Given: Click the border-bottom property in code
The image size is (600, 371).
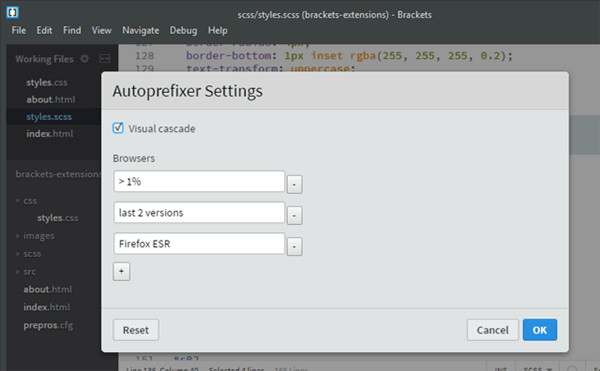Looking at the screenshot, I should click(228, 56).
